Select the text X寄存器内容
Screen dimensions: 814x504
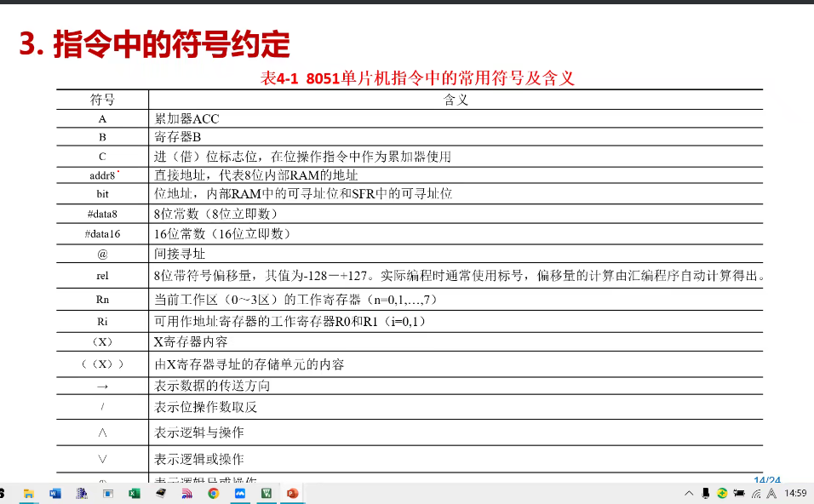coord(191,341)
